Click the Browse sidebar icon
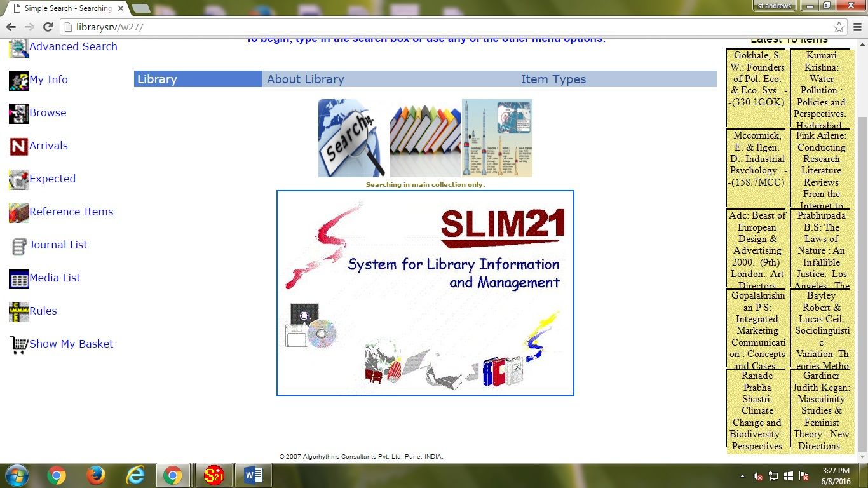Viewport: 868px width, 488px height. coord(19,113)
